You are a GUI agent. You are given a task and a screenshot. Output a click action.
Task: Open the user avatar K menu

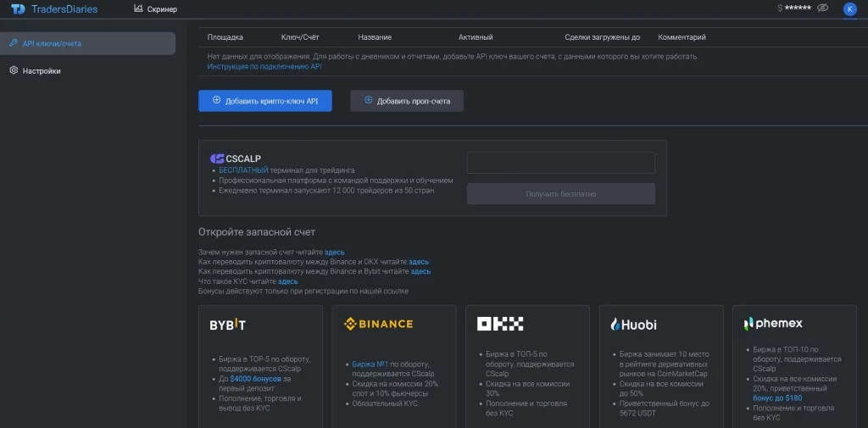pos(849,8)
